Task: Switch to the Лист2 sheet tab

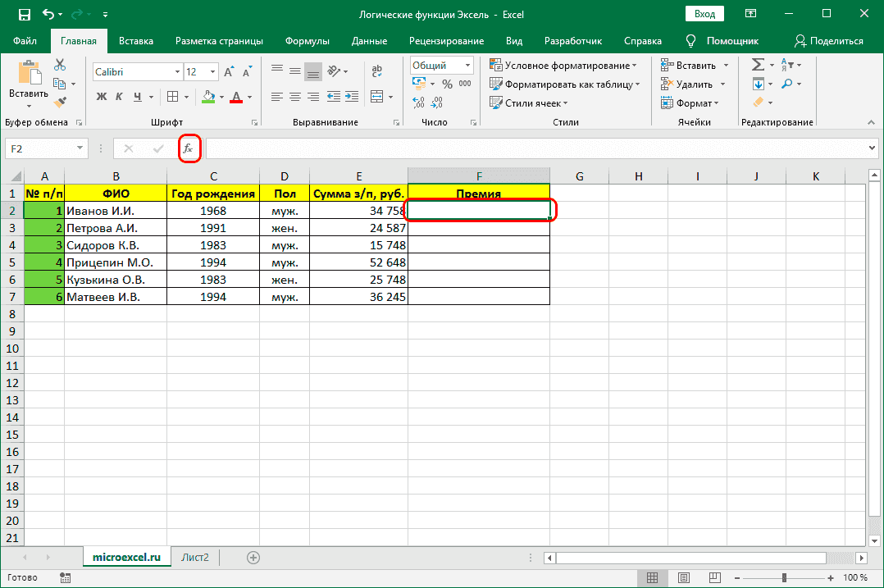Action: pos(195,558)
